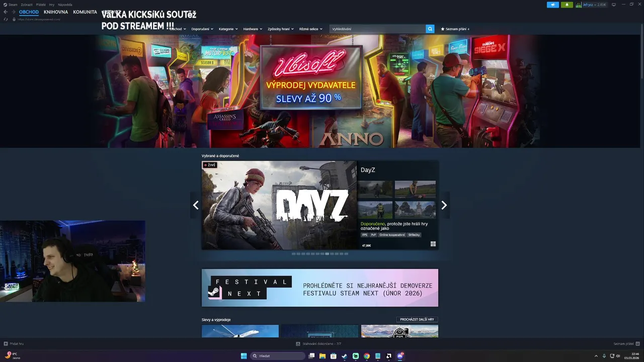This screenshot has height=362, width=644.
Task: Open the DayZ featured capsule image
Action: (279, 205)
